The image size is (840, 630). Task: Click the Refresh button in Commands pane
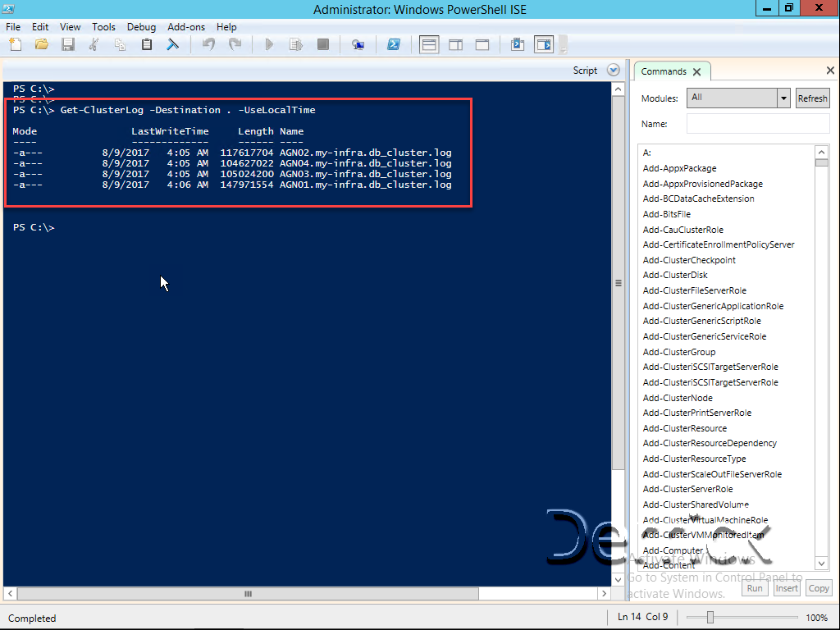(812, 98)
